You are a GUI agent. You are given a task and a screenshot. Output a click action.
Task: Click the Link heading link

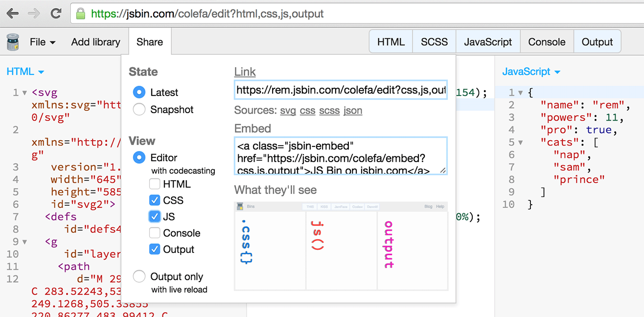(245, 72)
